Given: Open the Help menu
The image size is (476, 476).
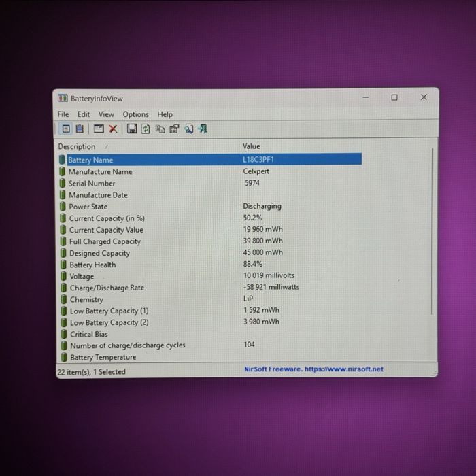Looking at the screenshot, I should (165, 114).
